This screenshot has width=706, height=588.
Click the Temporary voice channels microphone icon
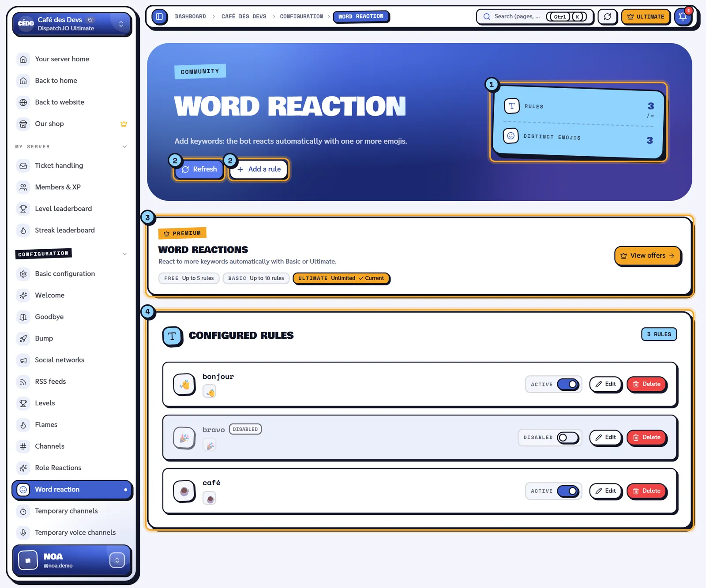23,532
